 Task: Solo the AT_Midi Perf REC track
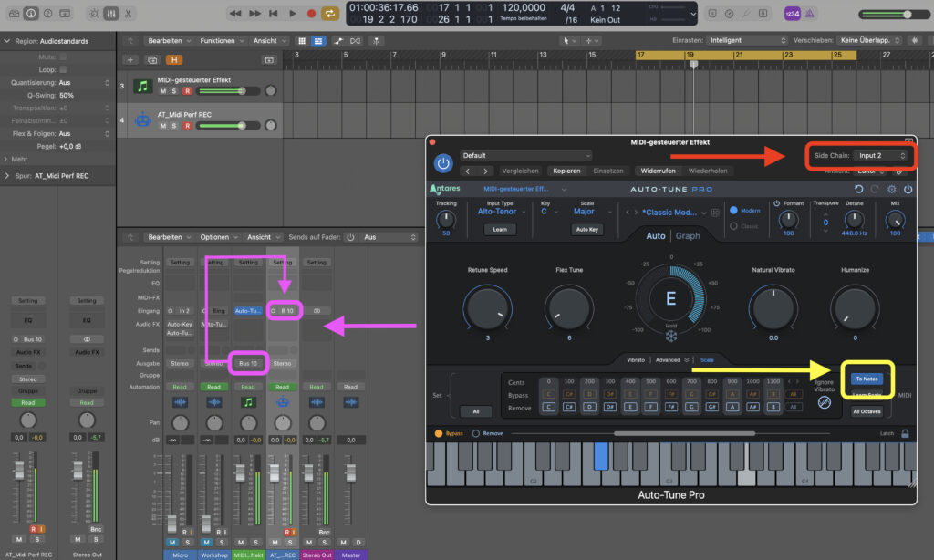(174, 126)
